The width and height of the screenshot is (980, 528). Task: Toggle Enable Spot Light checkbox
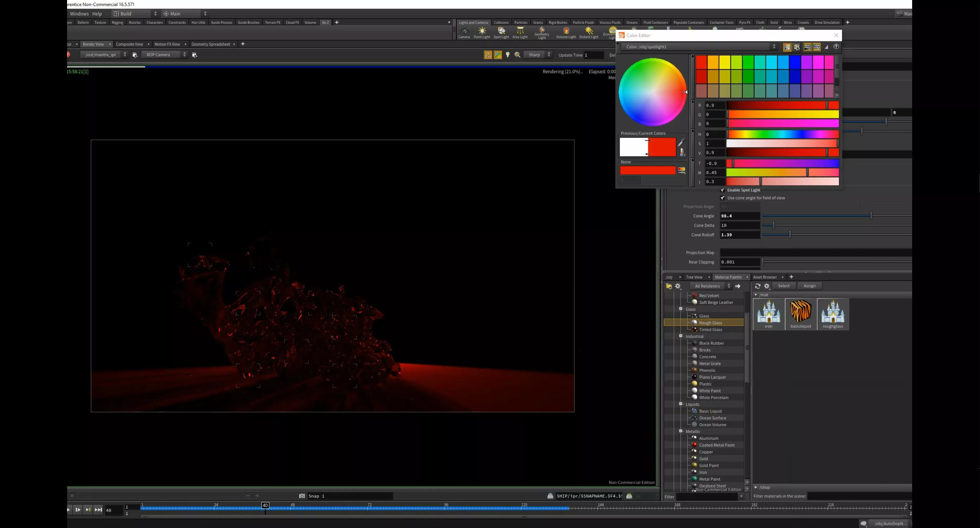722,190
